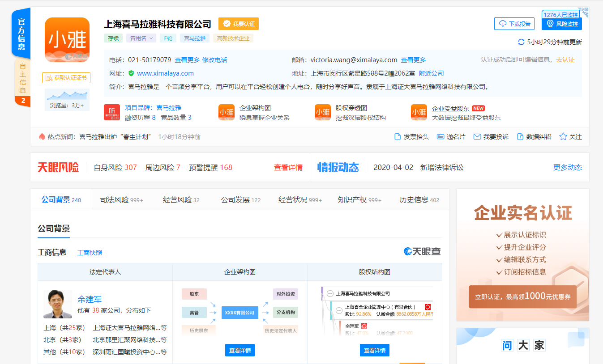This screenshot has width=603, height=364.
Task: Click 预警提醒 168
Action: [x=210, y=167]
